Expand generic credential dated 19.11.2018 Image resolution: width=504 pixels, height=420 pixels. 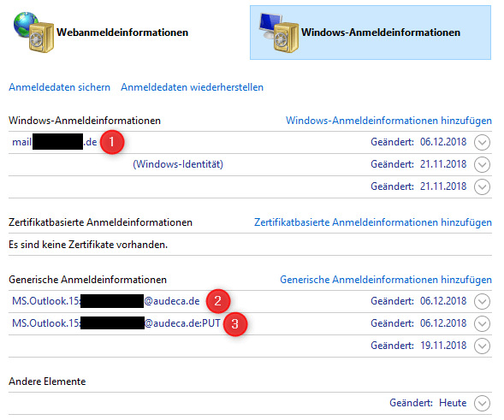(x=482, y=346)
